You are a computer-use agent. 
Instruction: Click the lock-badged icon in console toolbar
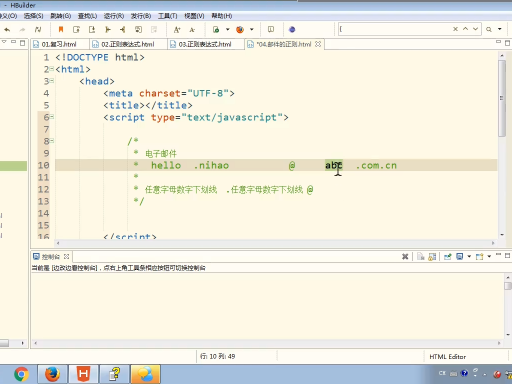(x=432, y=256)
